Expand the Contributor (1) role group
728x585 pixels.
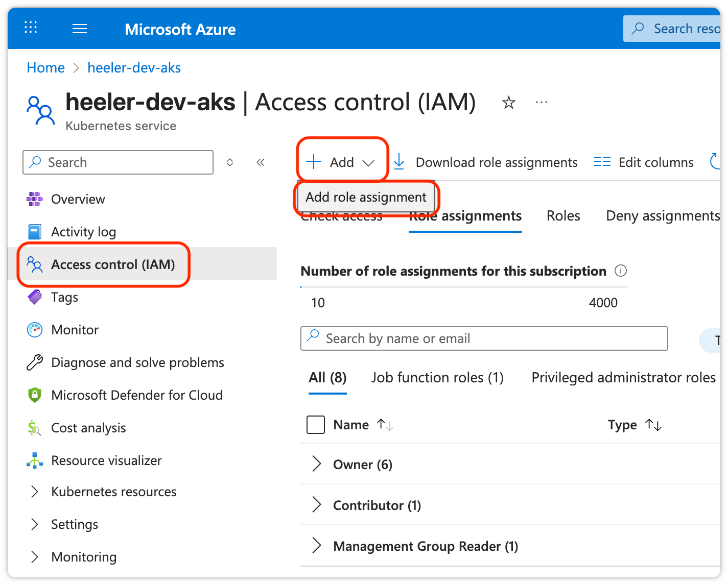pos(317,505)
